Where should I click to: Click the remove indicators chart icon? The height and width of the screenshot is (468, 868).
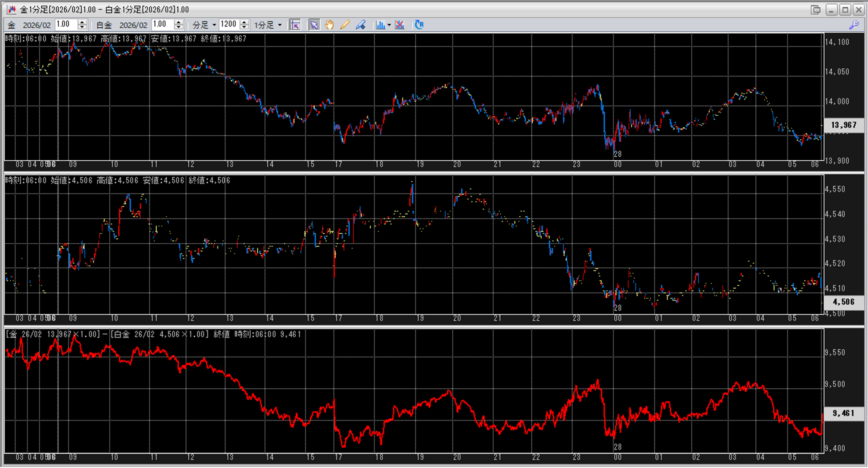coord(400,25)
